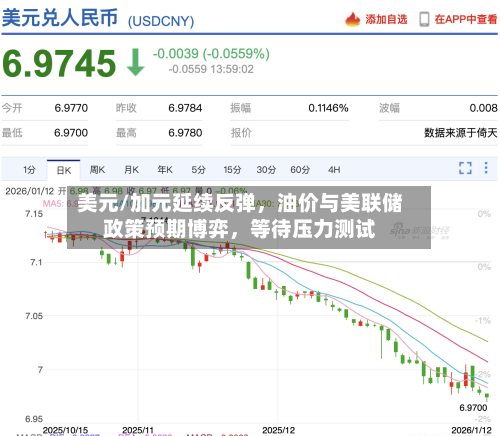Click the 美元兑人民币 title

coord(60,17)
